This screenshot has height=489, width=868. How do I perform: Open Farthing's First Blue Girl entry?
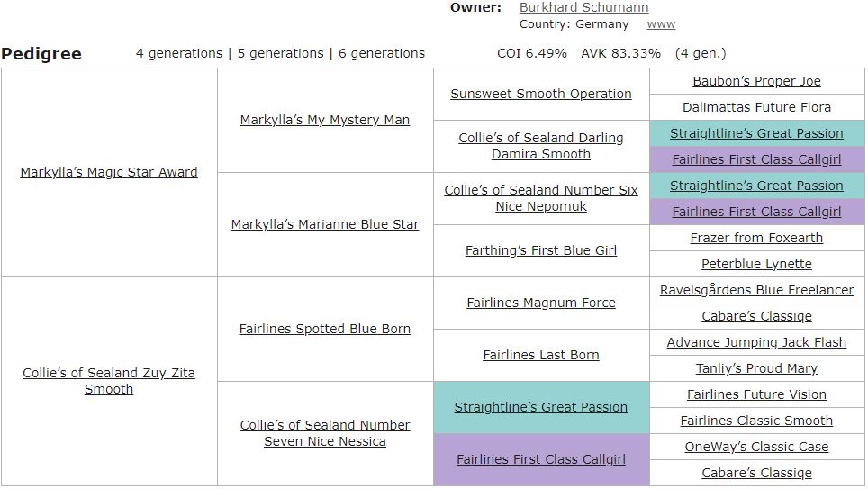pyautogui.click(x=541, y=251)
